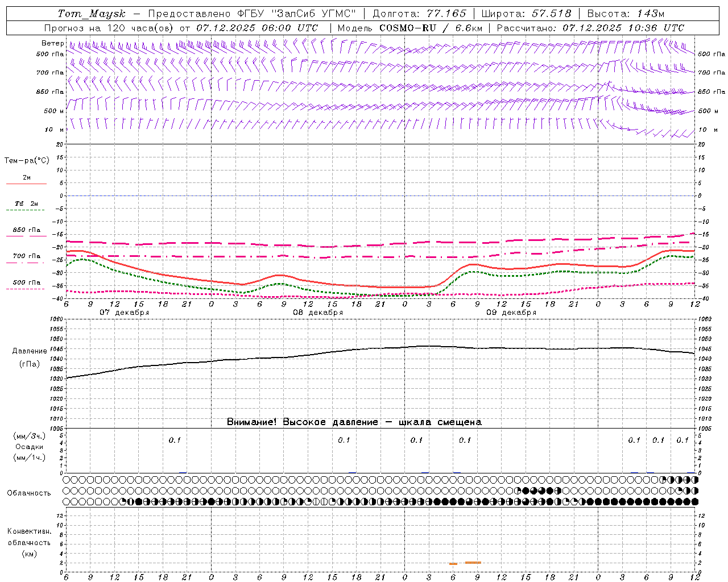The height and width of the screenshot is (582, 728).
Task: Click the longer orange convective cloud bar
Action: 473,563
